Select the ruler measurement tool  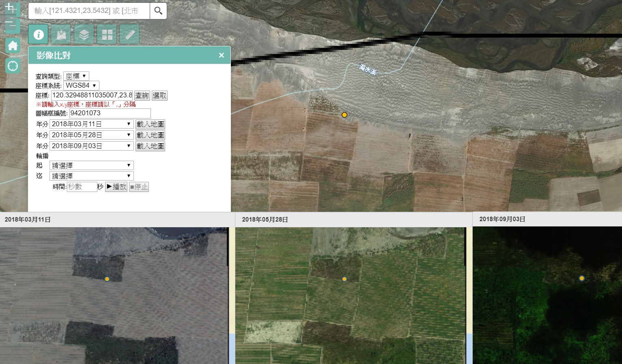129,34
